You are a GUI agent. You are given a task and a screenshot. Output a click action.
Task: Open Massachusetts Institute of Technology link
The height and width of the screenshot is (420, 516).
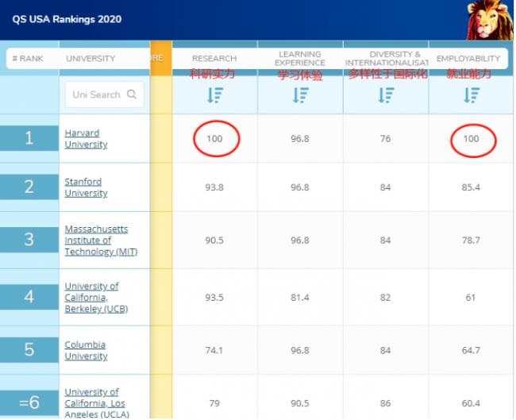tap(101, 241)
